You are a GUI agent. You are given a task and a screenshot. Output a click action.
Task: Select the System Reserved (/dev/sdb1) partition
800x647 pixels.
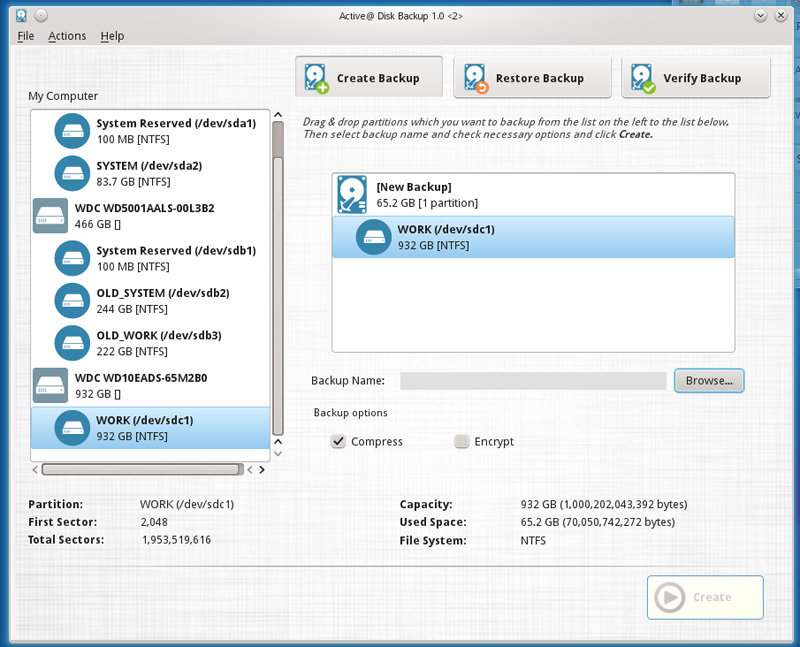(151, 258)
